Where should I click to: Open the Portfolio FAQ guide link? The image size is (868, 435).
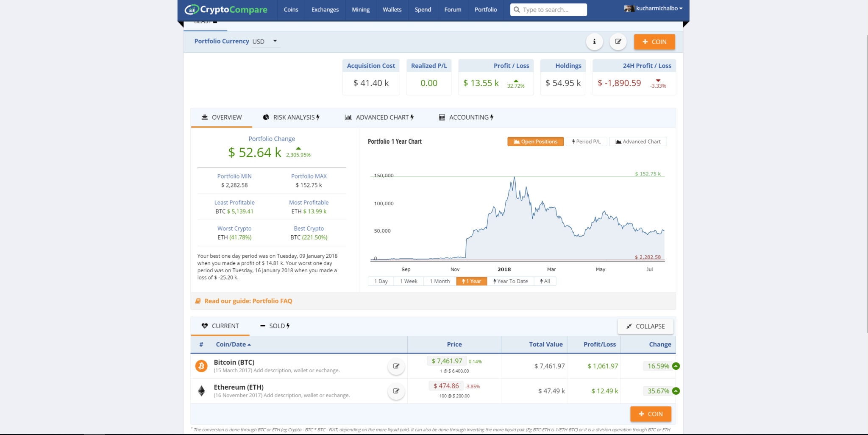pos(248,301)
